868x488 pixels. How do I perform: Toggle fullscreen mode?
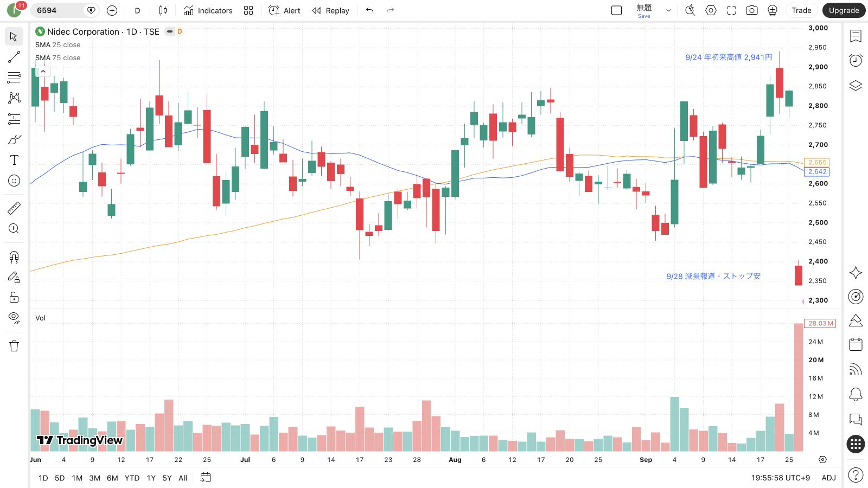731,10
